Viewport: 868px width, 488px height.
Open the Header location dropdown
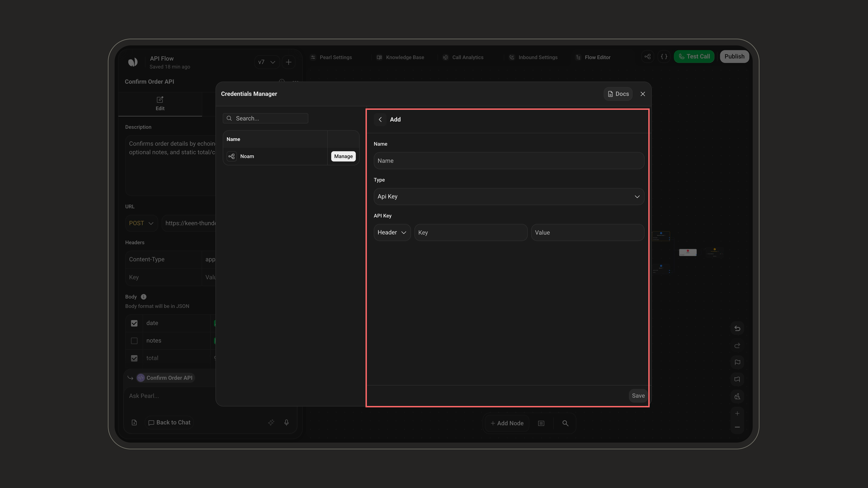click(x=392, y=232)
